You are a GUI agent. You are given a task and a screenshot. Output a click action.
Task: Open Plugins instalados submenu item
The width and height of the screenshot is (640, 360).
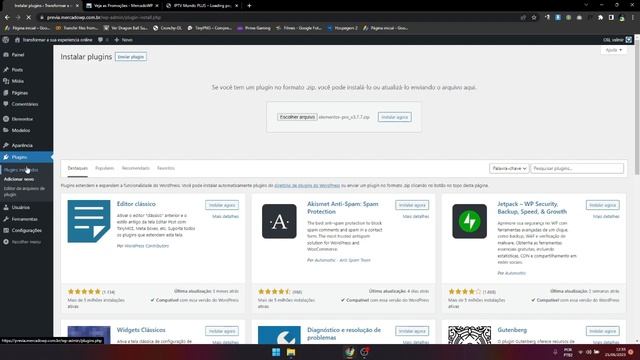(x=21, y=170)
